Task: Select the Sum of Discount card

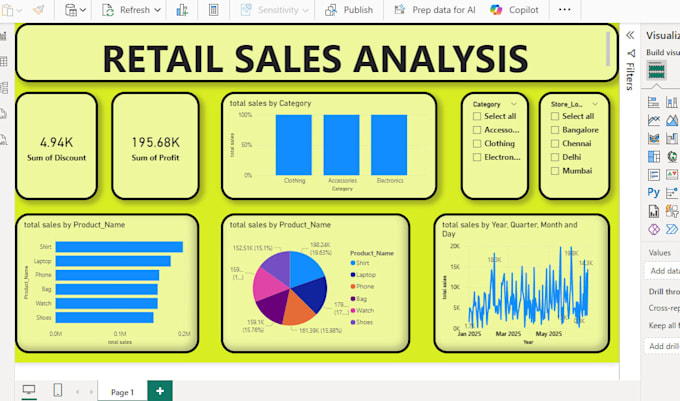Action: (x=56, y=146)
